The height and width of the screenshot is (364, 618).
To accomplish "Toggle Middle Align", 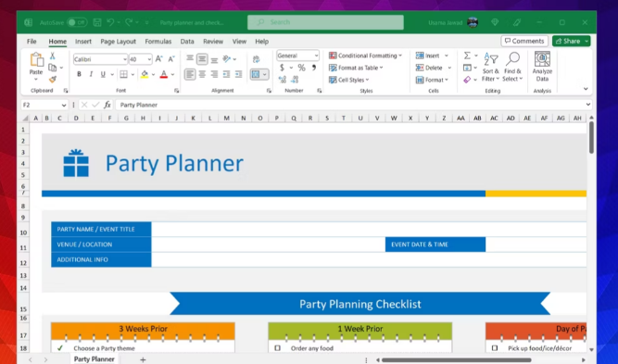I will click(202, 59).
